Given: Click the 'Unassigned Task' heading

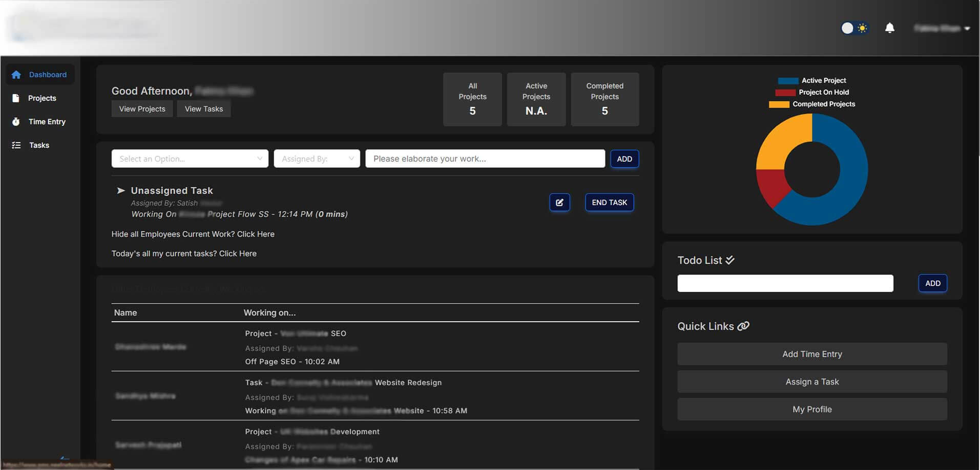Looking at the screenshot, I should click(x=172, y=190).
